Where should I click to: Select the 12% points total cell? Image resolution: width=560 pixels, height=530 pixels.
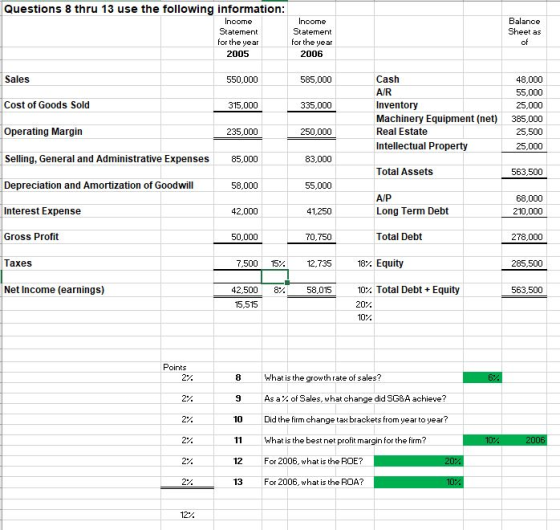point(187,515)
